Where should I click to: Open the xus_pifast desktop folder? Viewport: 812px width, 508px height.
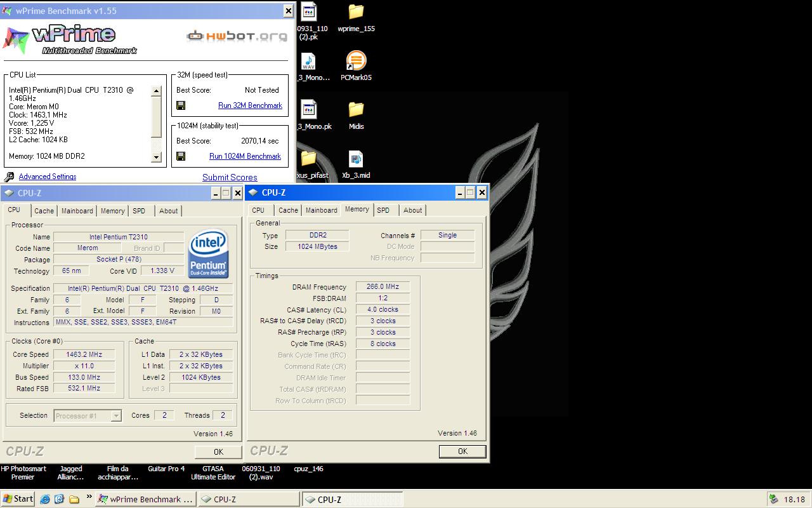point(308,159)
